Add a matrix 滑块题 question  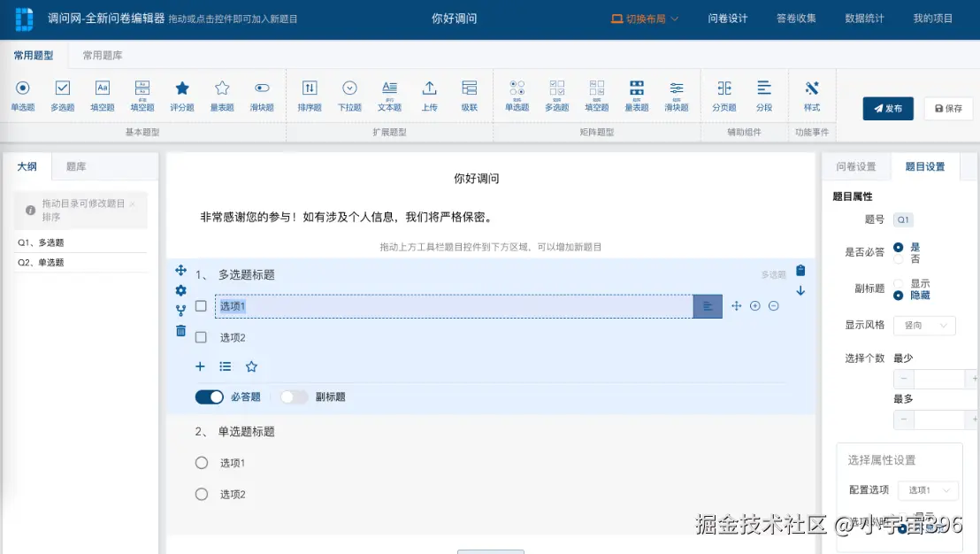pyautogui.click(x=677, y=96)
